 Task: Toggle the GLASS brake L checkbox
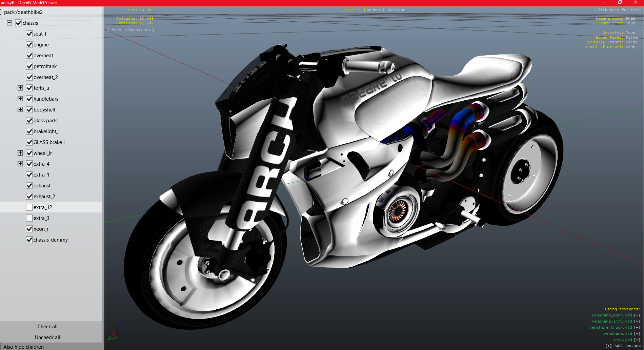[x=29, y=142]
